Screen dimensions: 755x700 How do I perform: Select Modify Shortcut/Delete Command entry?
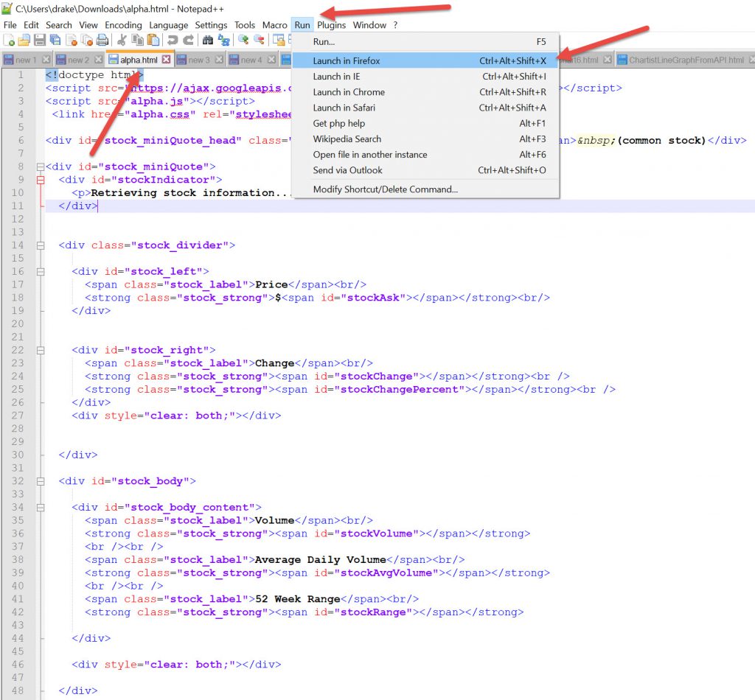385,189
